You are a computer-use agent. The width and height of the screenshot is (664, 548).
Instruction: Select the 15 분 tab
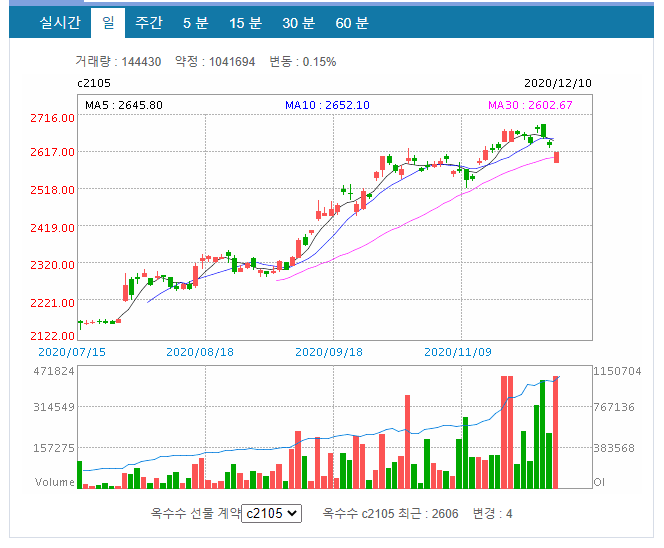[x=245, y=23]
